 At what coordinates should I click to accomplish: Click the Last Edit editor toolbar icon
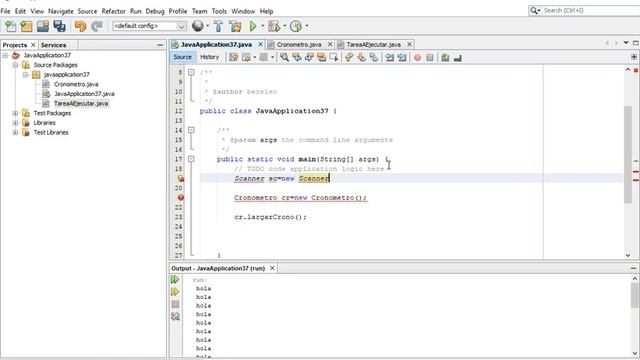[233, 58]
